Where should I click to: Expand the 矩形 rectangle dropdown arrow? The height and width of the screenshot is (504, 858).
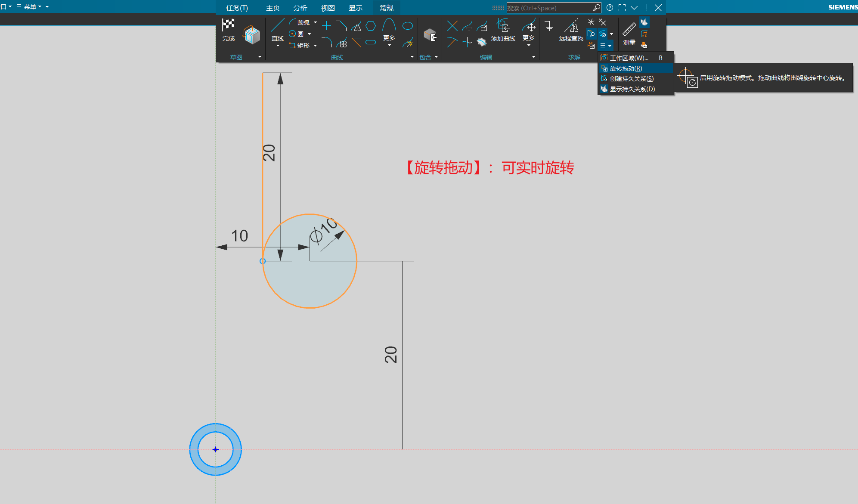(316, 46)
